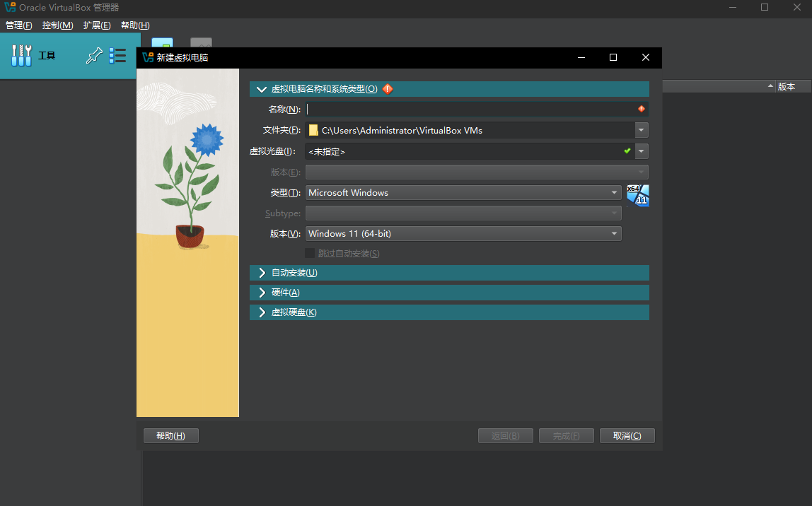Viewport: 812px width, 506px height.
Task: Open the 扩展(E) menu
Action: (97, 25)
